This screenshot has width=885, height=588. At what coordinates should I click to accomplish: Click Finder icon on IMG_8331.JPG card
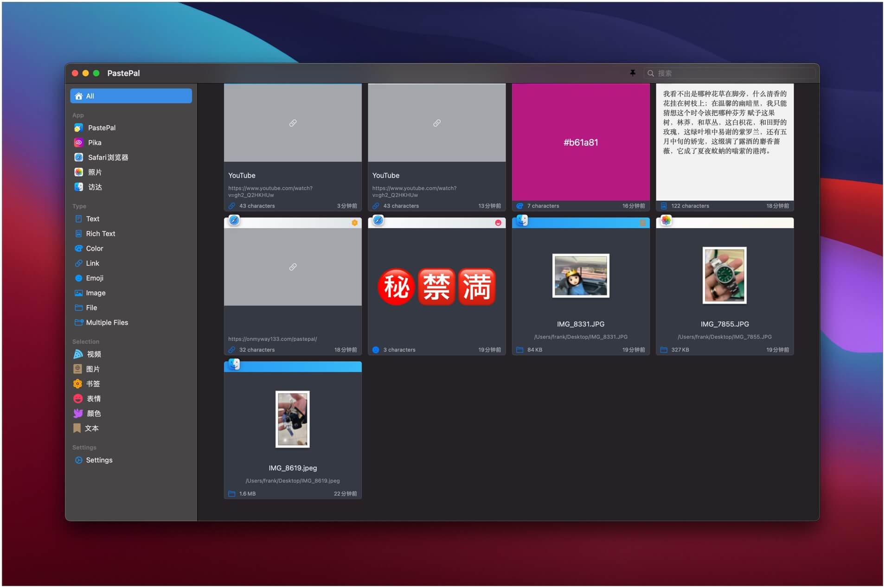point(522,221)
